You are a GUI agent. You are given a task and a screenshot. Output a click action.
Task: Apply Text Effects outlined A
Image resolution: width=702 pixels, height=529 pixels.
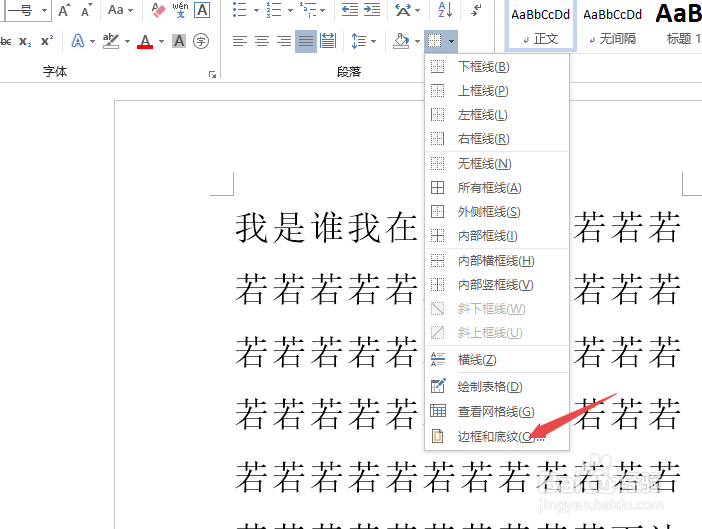[78, 42]
